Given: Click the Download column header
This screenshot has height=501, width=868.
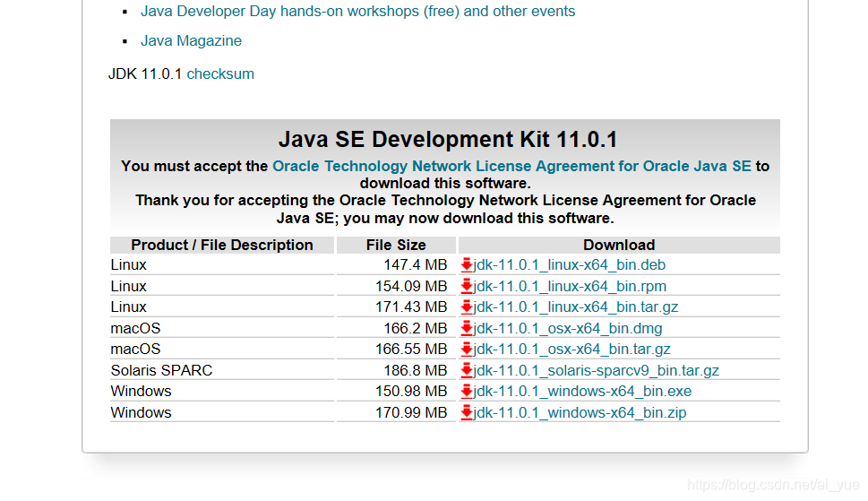Looking at the screenshot, I should point(619,245).
